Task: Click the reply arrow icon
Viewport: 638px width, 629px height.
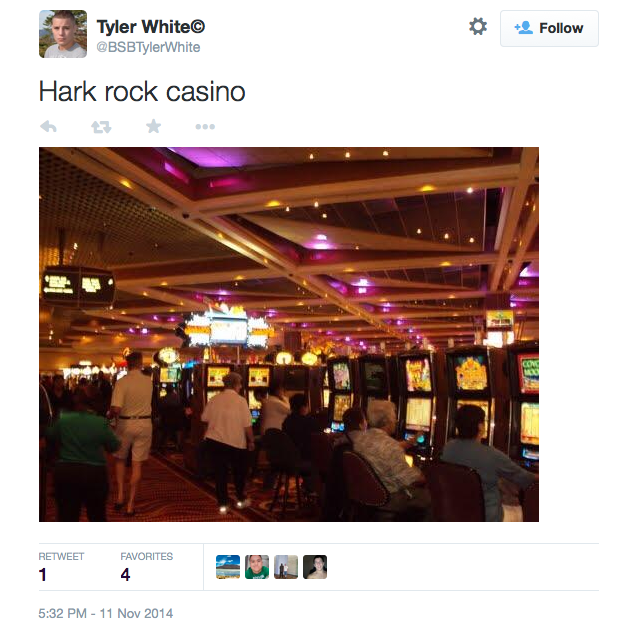Action: (48, 127)
